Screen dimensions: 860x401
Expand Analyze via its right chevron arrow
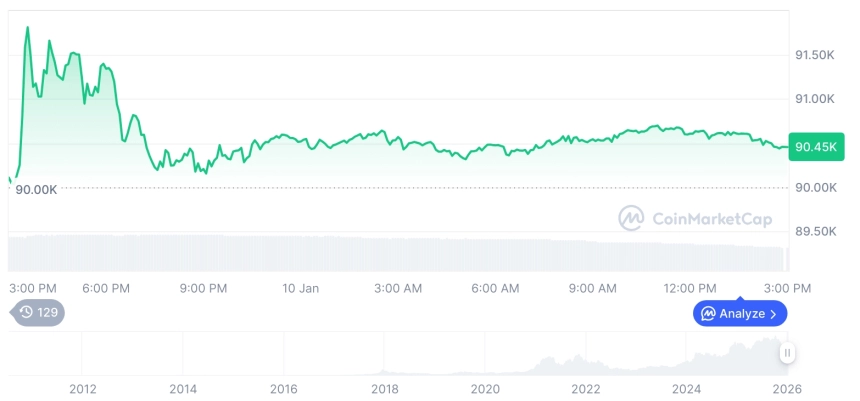(773, 314)
